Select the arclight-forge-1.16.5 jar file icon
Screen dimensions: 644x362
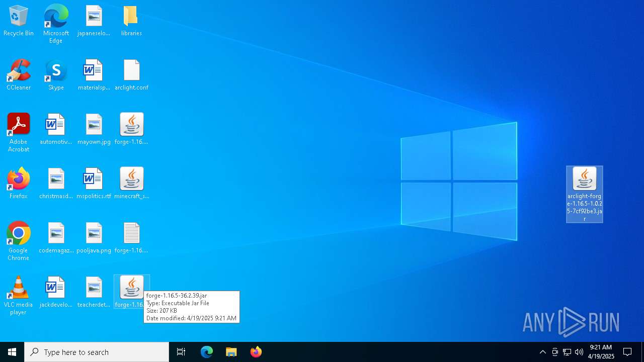[585, 194]
